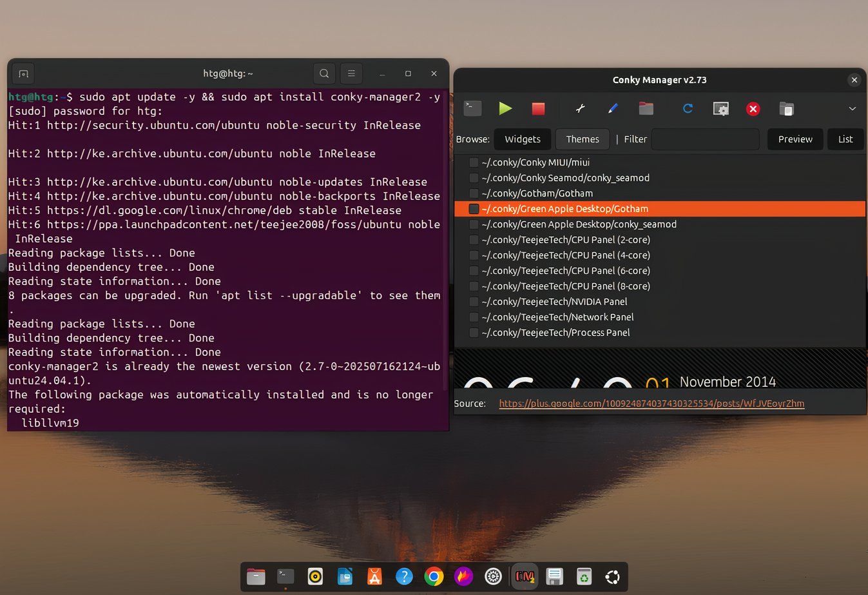Switch to the Widgets browse tab
868x595 pixels.
(522, 139)
